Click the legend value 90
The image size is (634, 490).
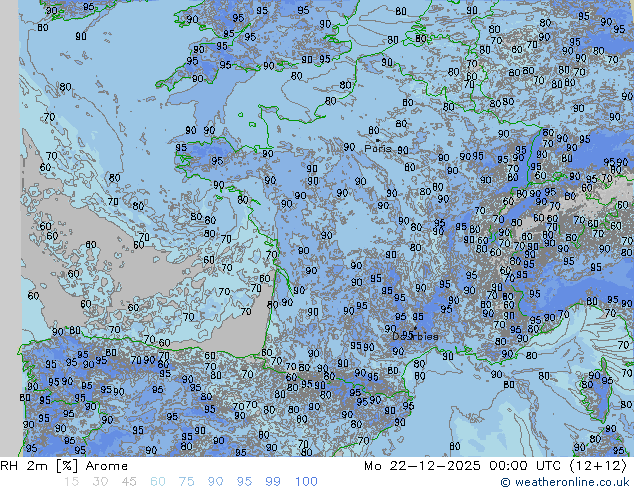(215, 482)
